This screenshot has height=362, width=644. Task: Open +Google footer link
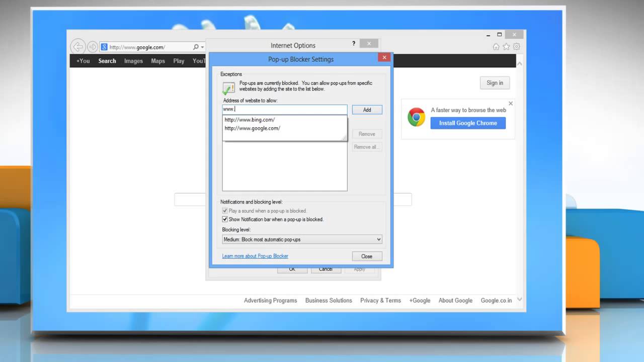(x=420, y=300)
